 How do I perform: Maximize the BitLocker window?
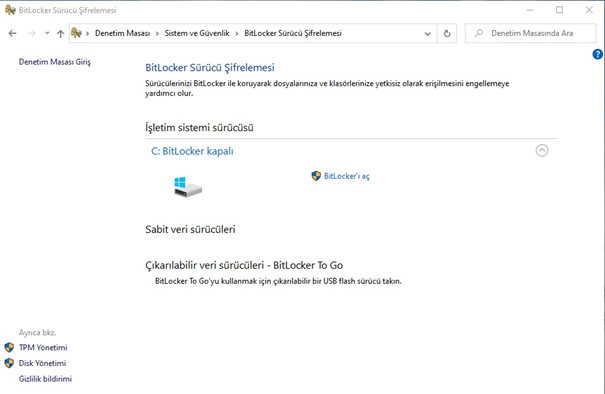(x=559, y=10)
